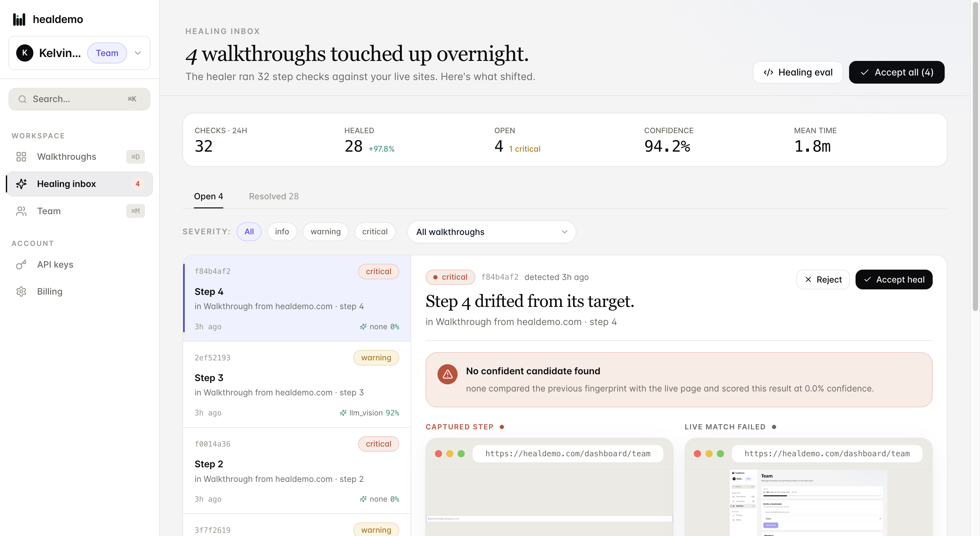Reject the Step 4 heal

pos(823,280)
